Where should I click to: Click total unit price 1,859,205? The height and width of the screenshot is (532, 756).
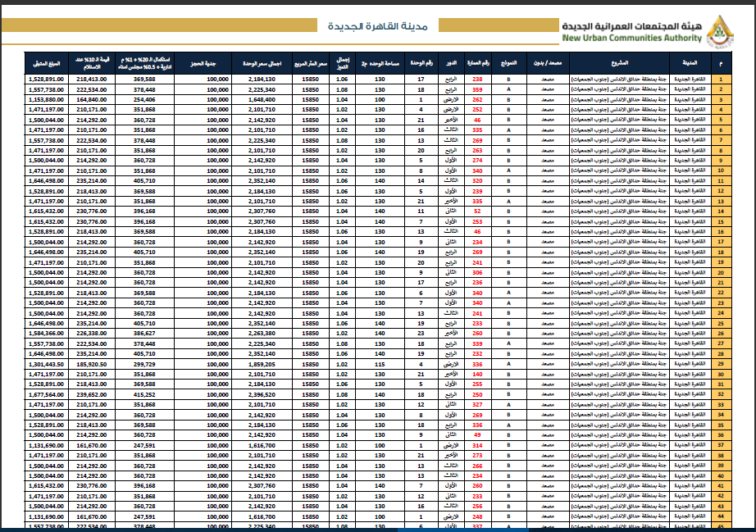point(262,364)
